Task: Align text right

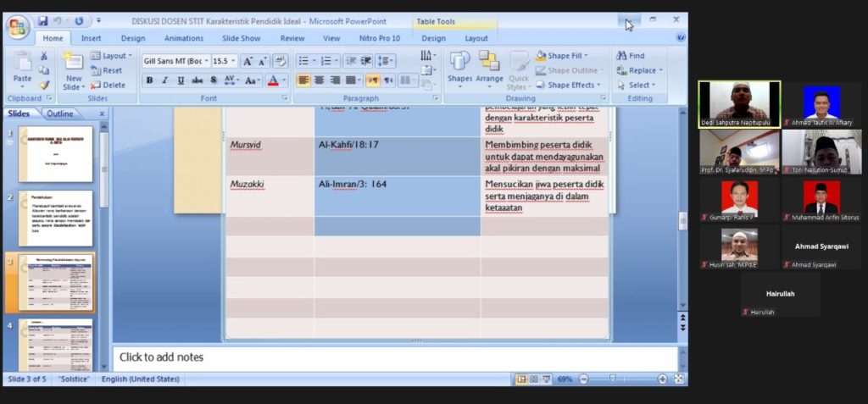Action: (x=335, y=80)
